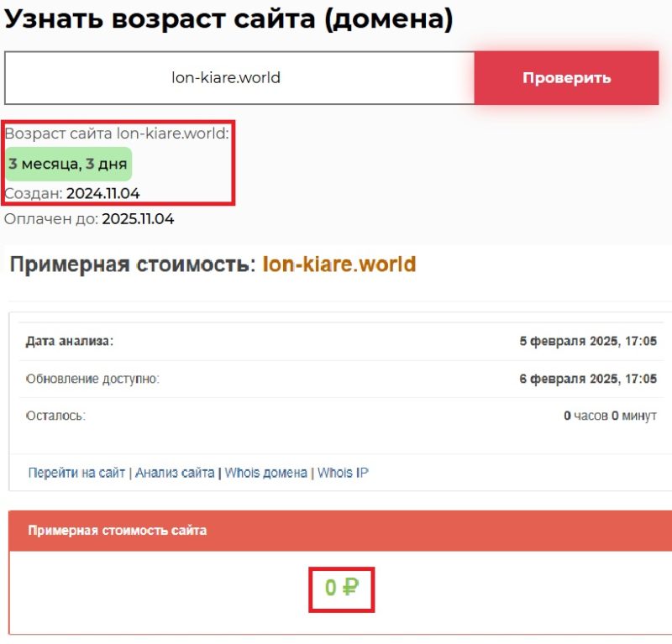The height and width of the screenshot is (644, 672).
Task: Select the Осталось row label
Action: tap(55, 416)
